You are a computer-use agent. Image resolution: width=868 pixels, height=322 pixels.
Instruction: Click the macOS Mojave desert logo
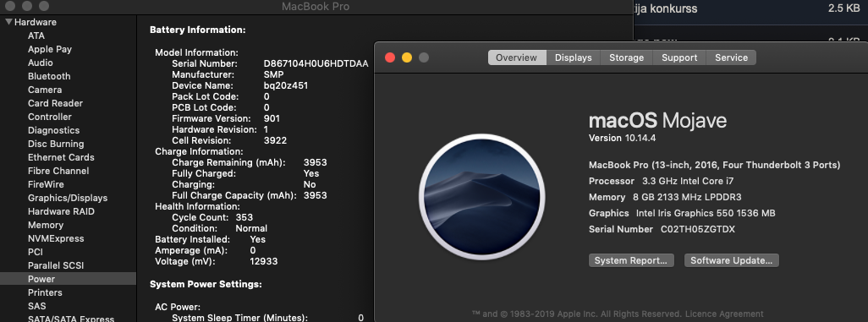[x=481, y=196]
